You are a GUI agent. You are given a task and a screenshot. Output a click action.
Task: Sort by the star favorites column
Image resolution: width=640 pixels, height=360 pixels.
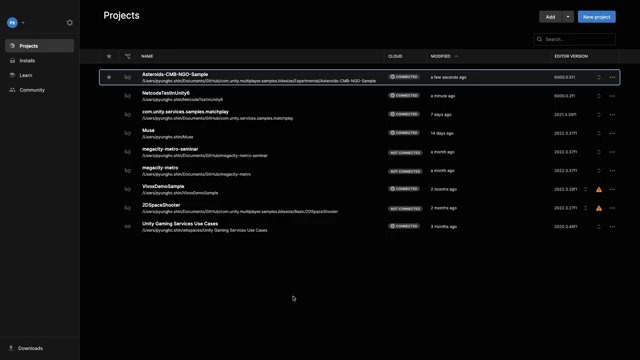(x=109, y=56)
